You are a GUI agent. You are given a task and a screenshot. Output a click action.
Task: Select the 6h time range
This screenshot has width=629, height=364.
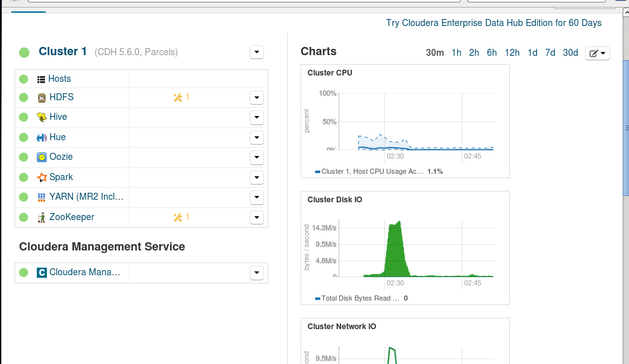coord(492,53)
